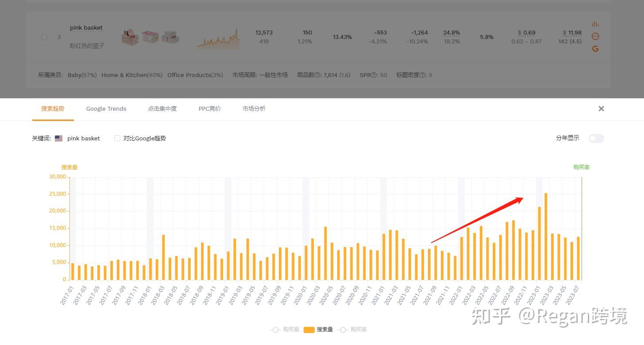Open the bar chart icon for pink basket
Screen dimensions: 644x345
point(595,24)
